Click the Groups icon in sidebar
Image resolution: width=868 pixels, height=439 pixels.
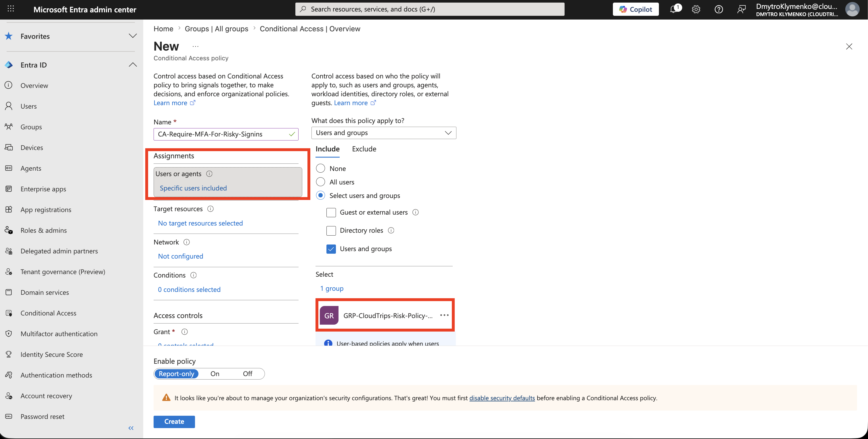click(9, 127)
